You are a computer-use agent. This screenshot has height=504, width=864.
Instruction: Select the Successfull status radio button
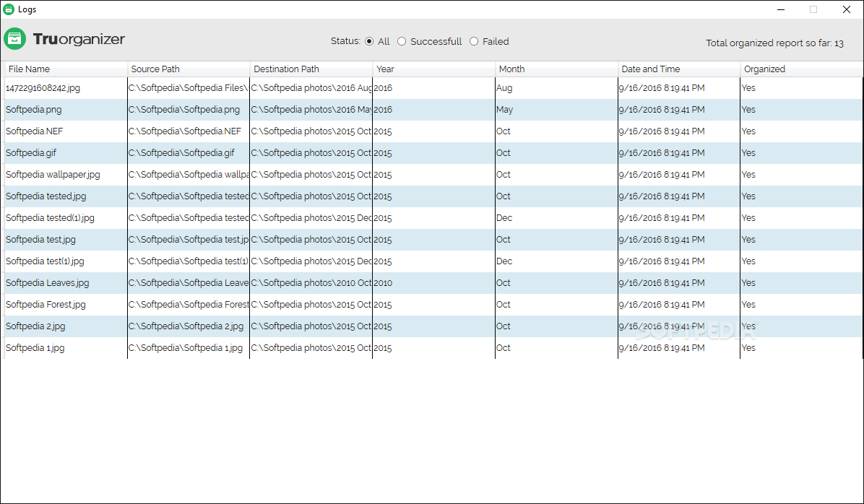pos(402,41)
